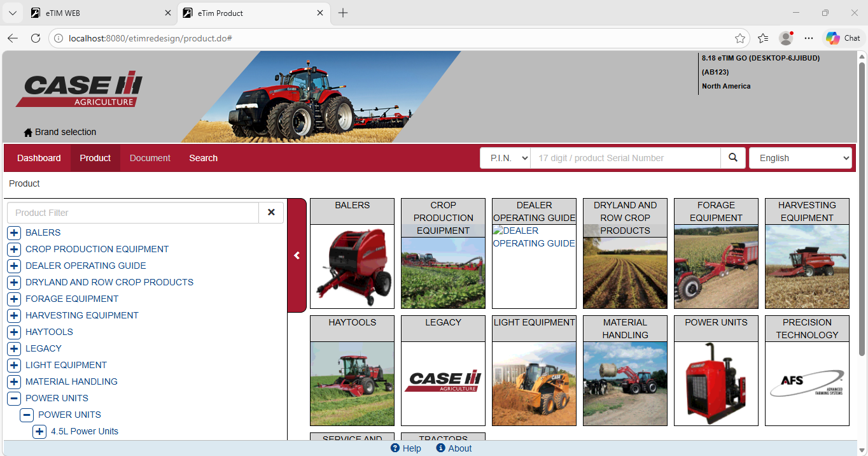Screen dimensions: 868x456
Task: Open the HARVESTING EQUIPMENT combine thumbnail
Action: tap(807, 266)
